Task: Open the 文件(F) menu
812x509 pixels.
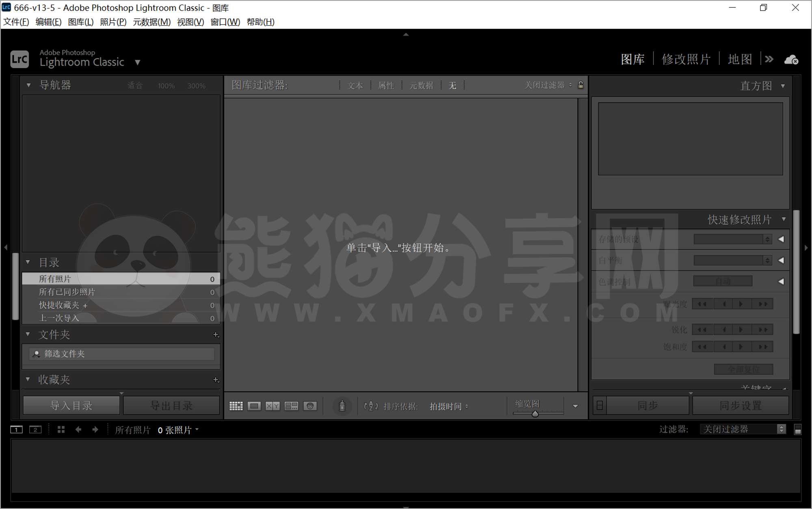Action: 16,22
